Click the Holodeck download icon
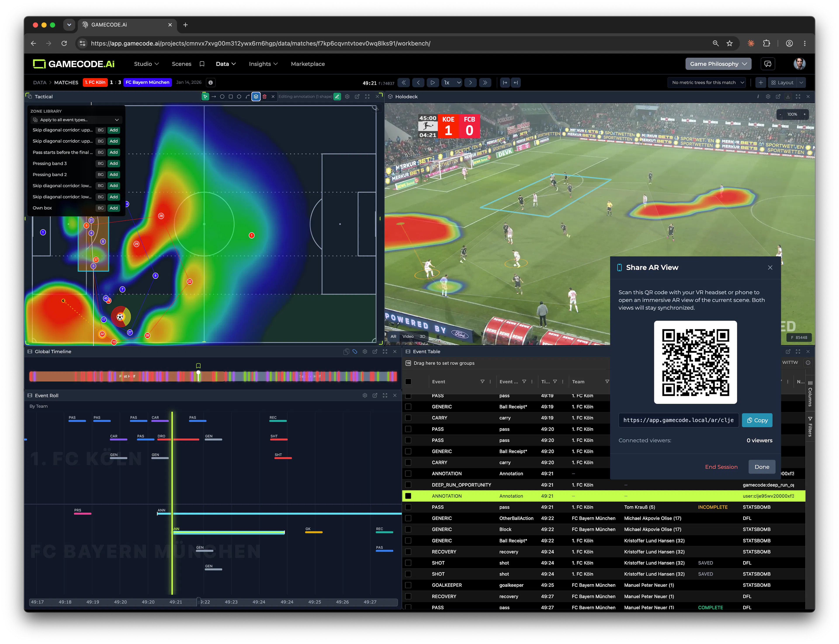839x644 pixels. (x=788, y=97)
